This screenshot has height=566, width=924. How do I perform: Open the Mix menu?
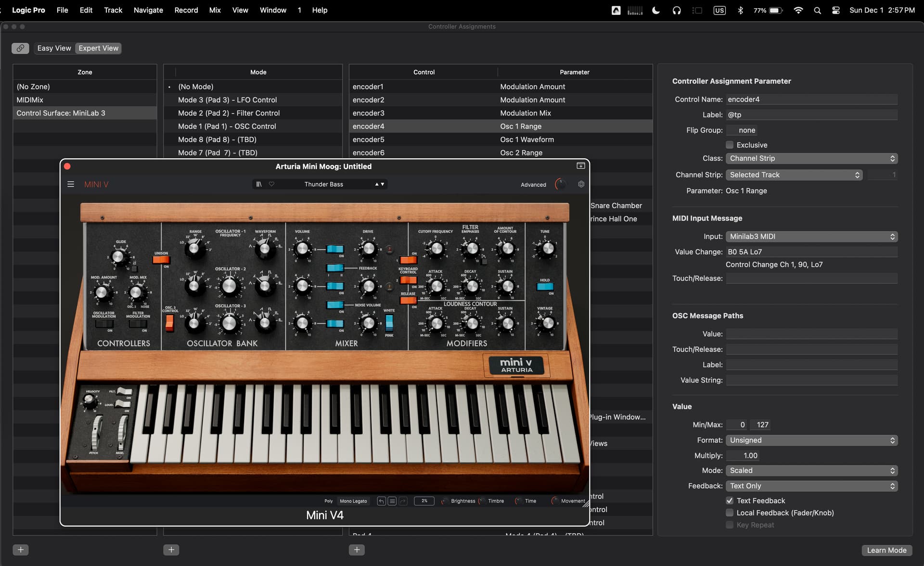click(215, 10)
